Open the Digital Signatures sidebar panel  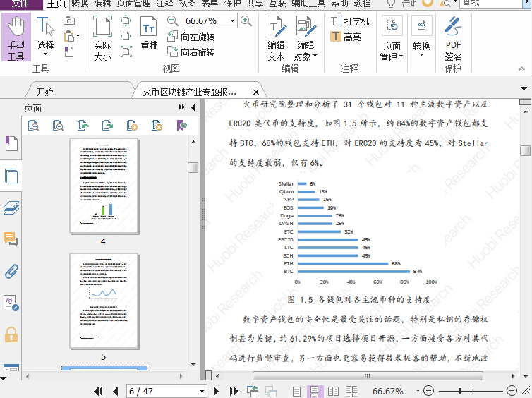click(x=11, y=303)
